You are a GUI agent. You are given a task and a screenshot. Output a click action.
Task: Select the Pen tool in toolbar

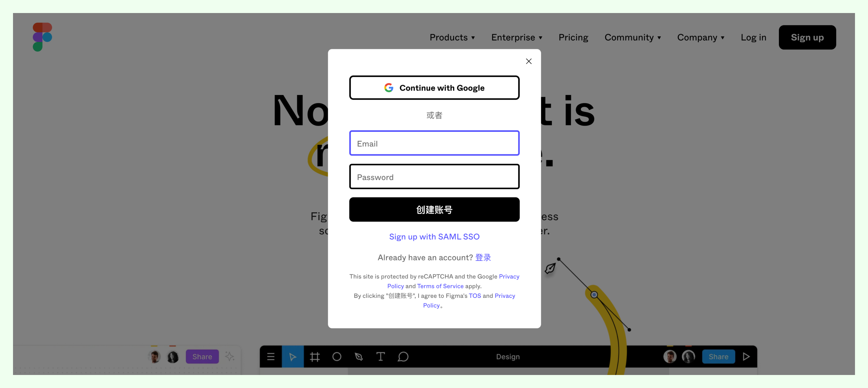coord(359,357)
